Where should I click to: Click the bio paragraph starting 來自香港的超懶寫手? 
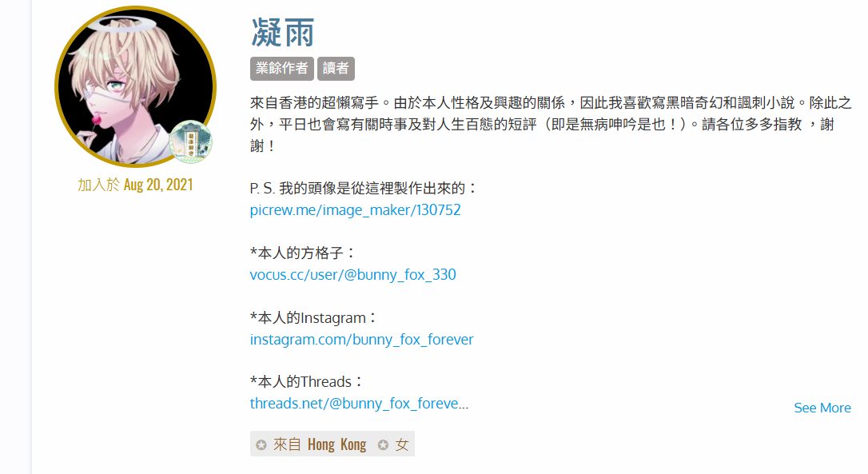click(x=550, y=124)
